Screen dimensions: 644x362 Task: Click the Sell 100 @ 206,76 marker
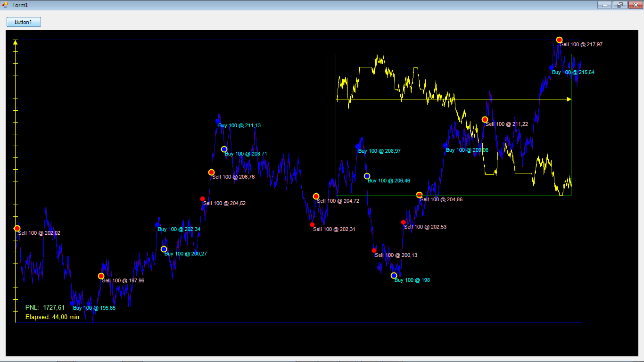click(212, 173)
